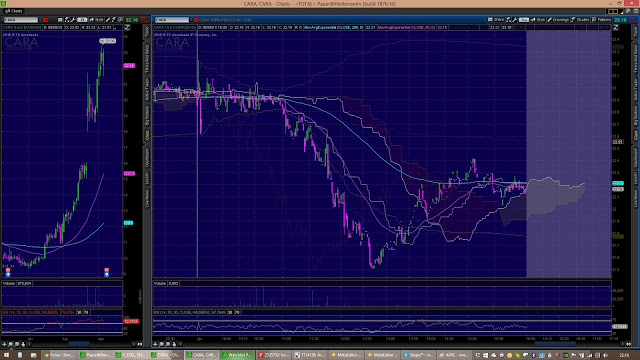Open the Style menu of the right chart
The image size is (640, 360).
click(x=538, y=20)
